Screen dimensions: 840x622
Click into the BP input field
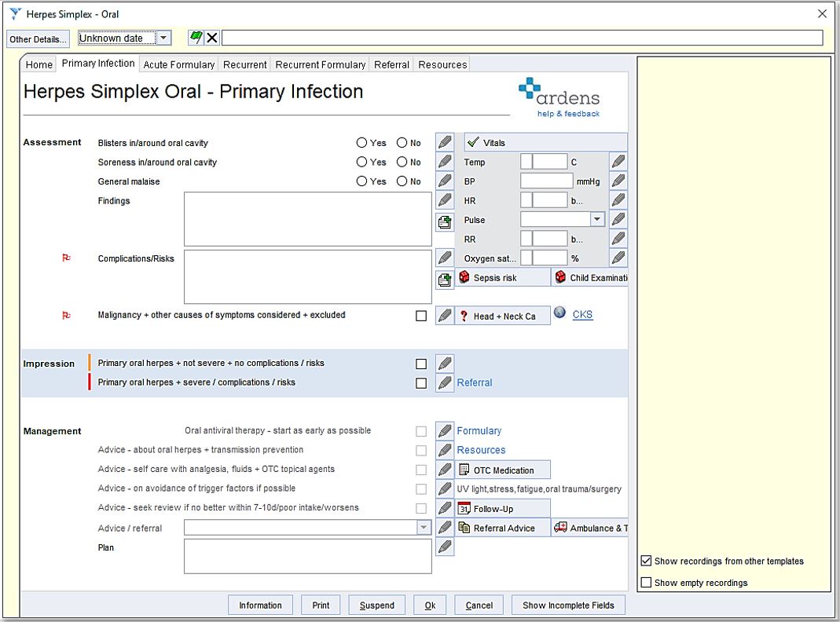point(546,181)
